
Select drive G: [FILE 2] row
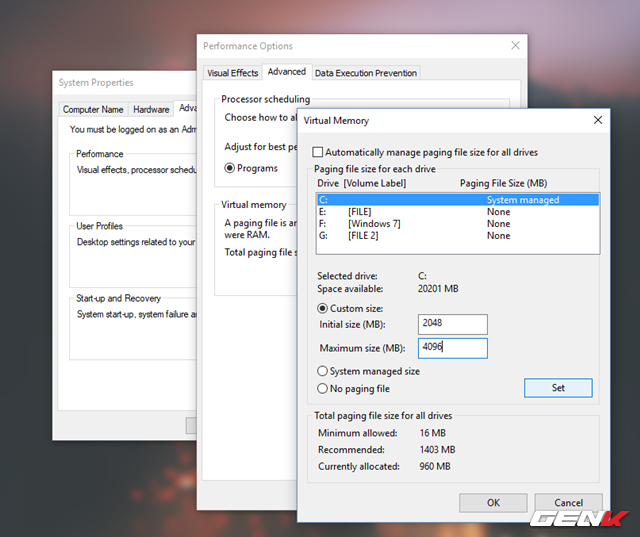pos(458,235)
